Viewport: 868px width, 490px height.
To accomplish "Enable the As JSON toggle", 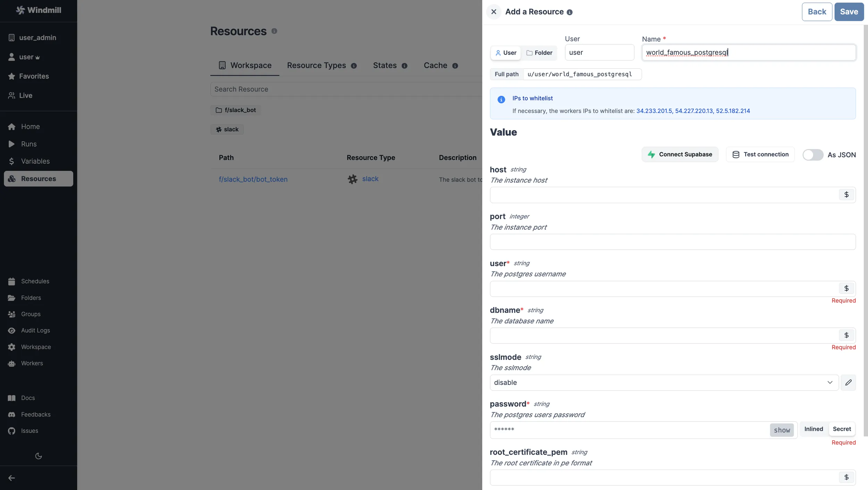I will click(x=813, y=155).
